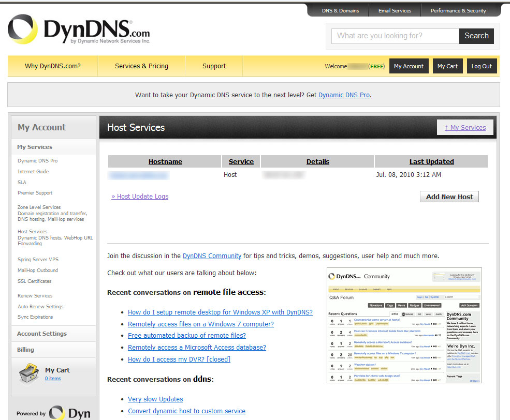Open Internet Guide in the sidebar

(33, 172)
